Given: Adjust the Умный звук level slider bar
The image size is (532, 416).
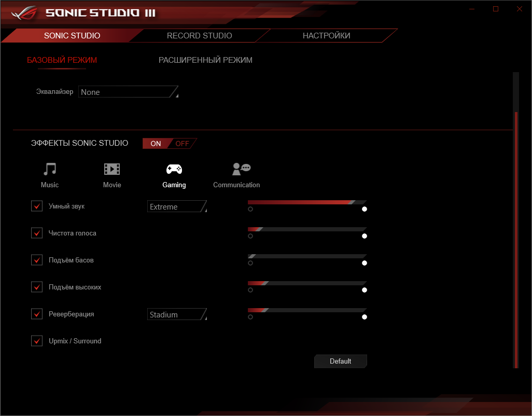Looking at the screenshot, I should coord(307,202).
